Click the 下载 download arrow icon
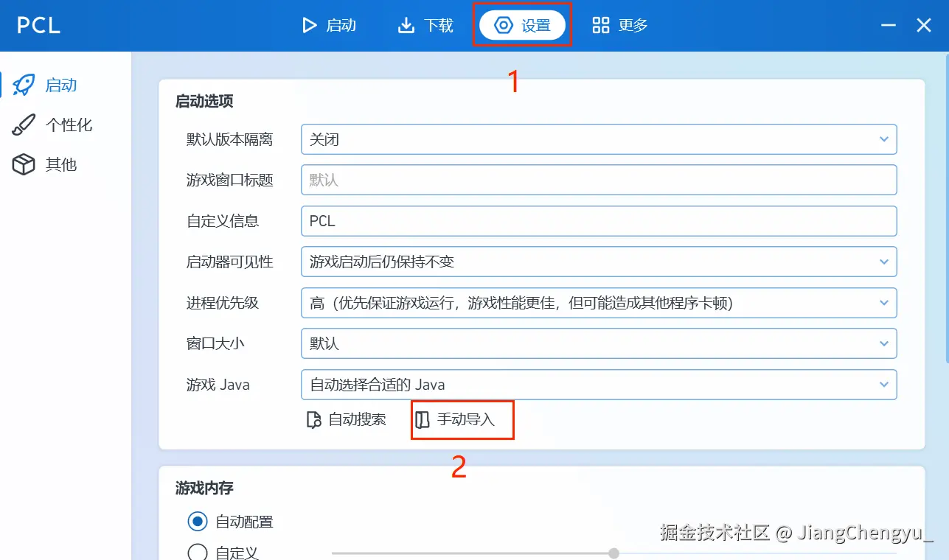This screenshot has width=949, height=560. click(406, 26)
